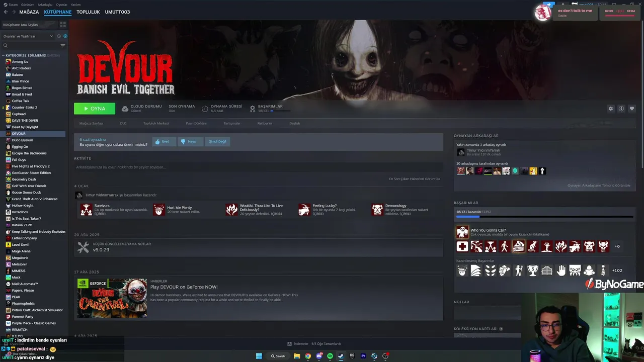Viewport: 644px width, 362px height.
Task: Open friend Timur YıldırımYarrak's avatar
Action: pos(461,152)
